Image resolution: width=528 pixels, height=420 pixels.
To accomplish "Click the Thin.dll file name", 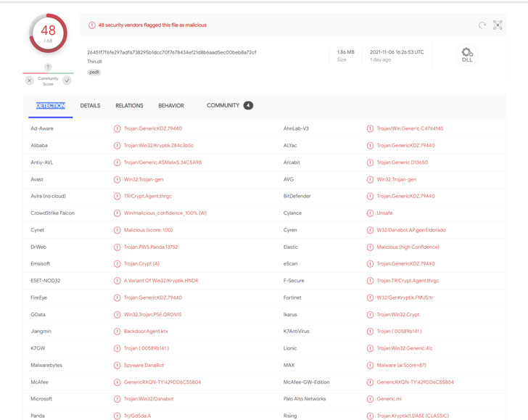I will pyautogui.click(x=94, y=62).
